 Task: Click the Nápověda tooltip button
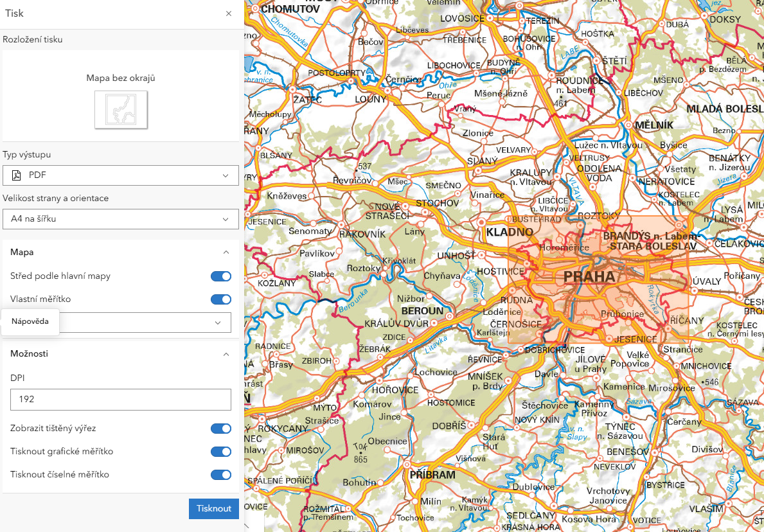point(30,322)
